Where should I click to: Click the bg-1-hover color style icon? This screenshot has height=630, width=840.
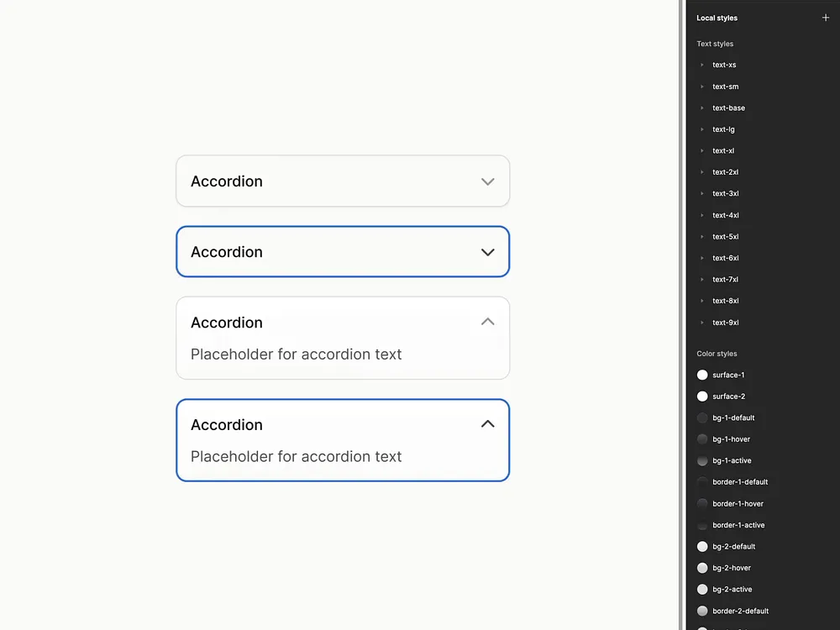(702, 438)
